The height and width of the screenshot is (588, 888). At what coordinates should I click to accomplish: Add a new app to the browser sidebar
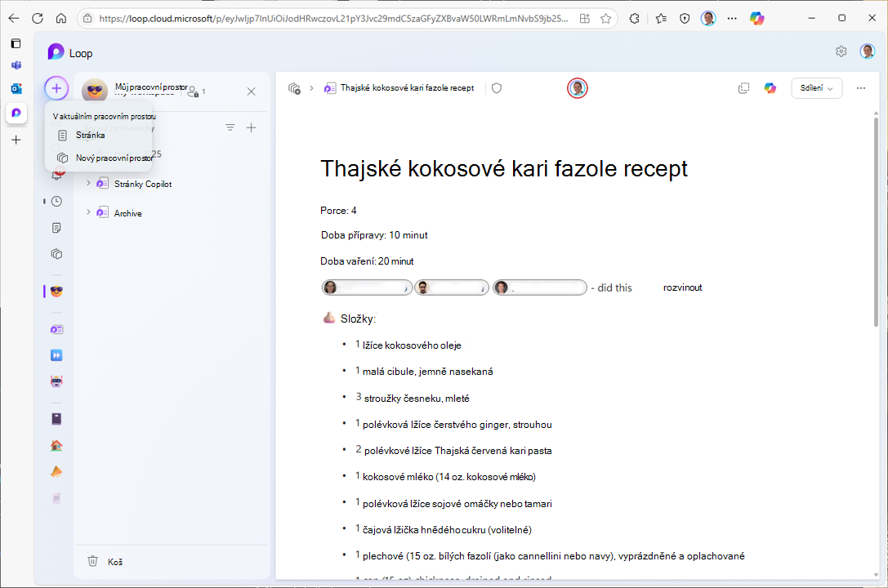pos(16,140)
